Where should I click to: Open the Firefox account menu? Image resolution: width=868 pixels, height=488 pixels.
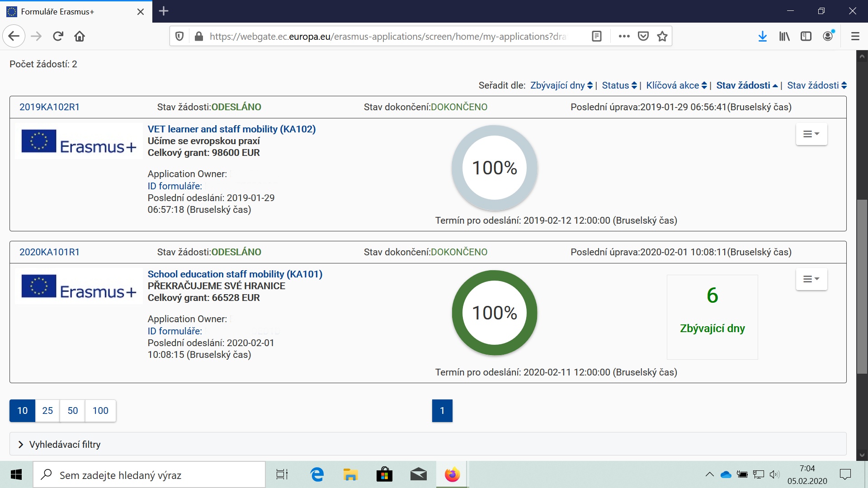[828, 36]
